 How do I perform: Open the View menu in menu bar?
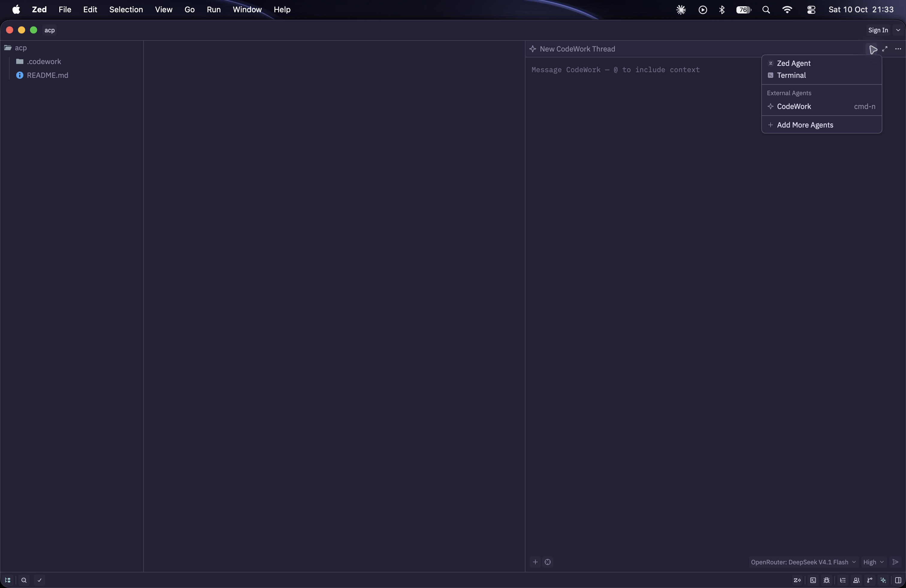pyautogui.click(x=164, y=10)
